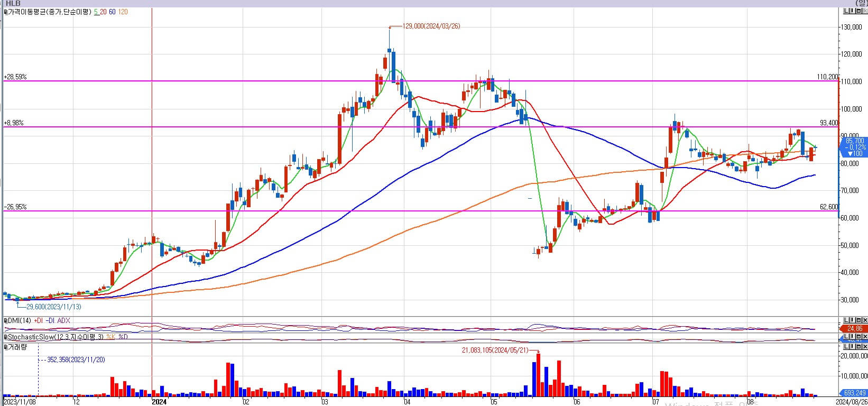868x406 pixels.
Task: Click vertical bar icon on Stochastic Slow panel
Action: (852, 337)
